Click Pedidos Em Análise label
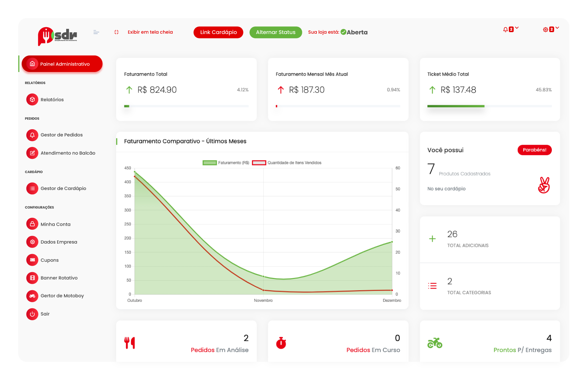 click(220, 350)
